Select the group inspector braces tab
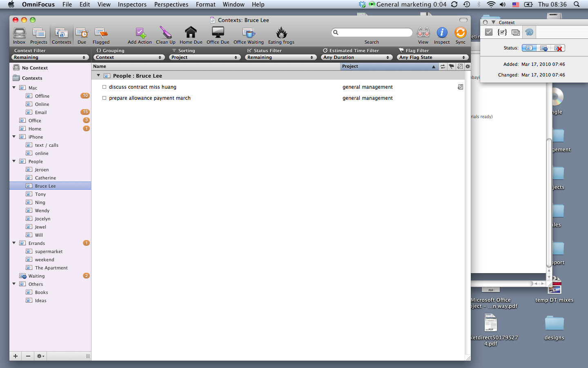This screenshot has height=368, width=588. click(x=502, y=32)
